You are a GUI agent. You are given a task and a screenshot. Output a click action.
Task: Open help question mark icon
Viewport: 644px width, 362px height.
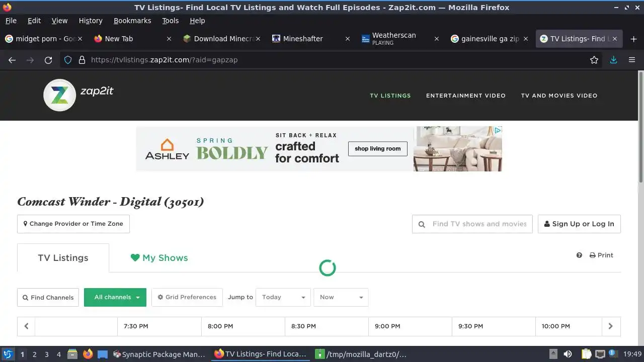579,255
